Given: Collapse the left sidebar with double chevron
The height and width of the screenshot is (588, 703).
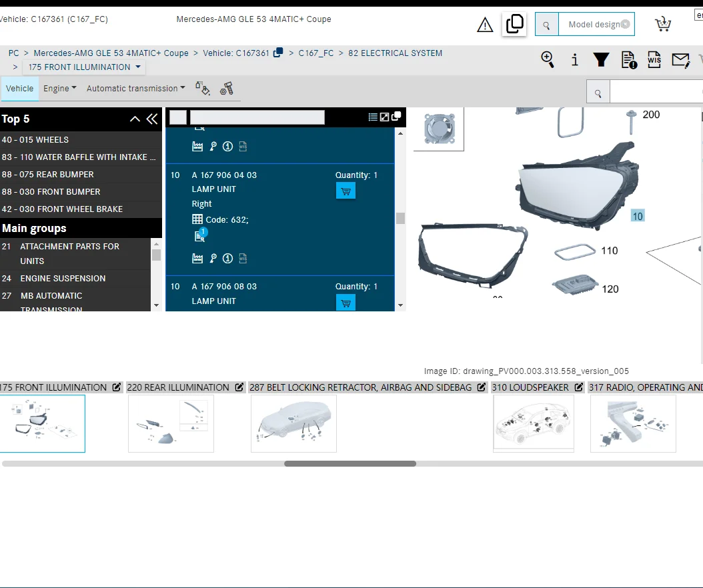Looking at the screenshot, I should tap(152, 119).
